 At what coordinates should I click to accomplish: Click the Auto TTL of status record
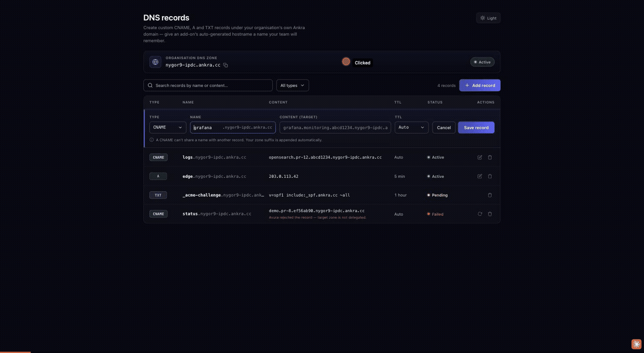399,214
